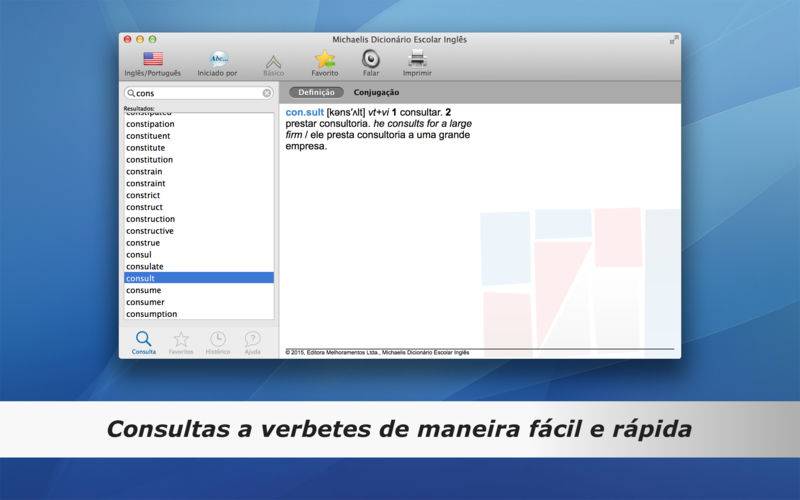Clear the search field using the x icon

[267, 93]
